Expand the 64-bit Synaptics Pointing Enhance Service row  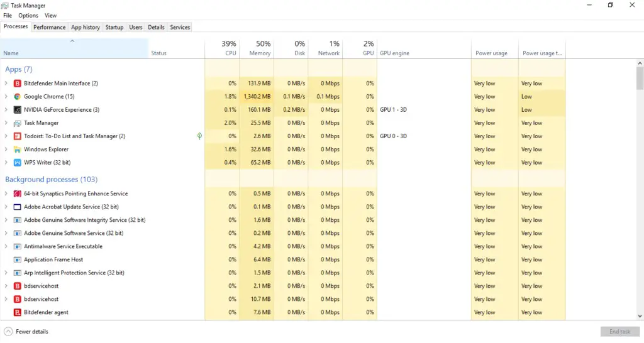[6, 193]
